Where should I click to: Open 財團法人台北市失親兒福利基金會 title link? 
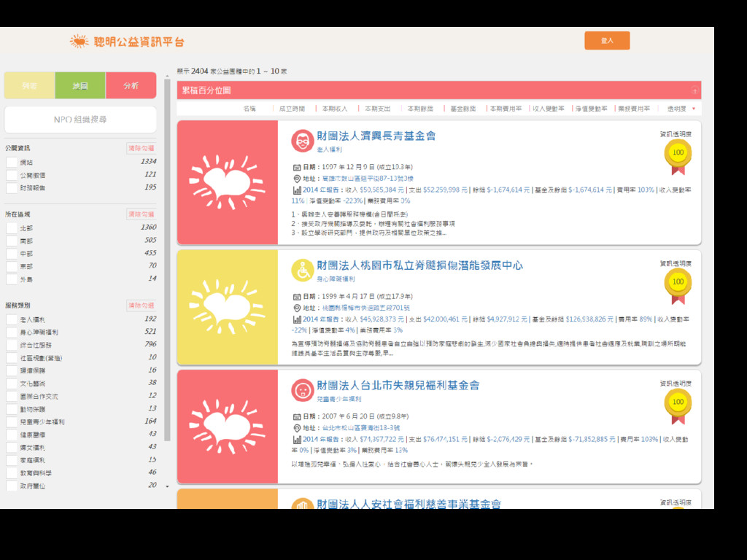pyautogui.click(x=398, y=386)
